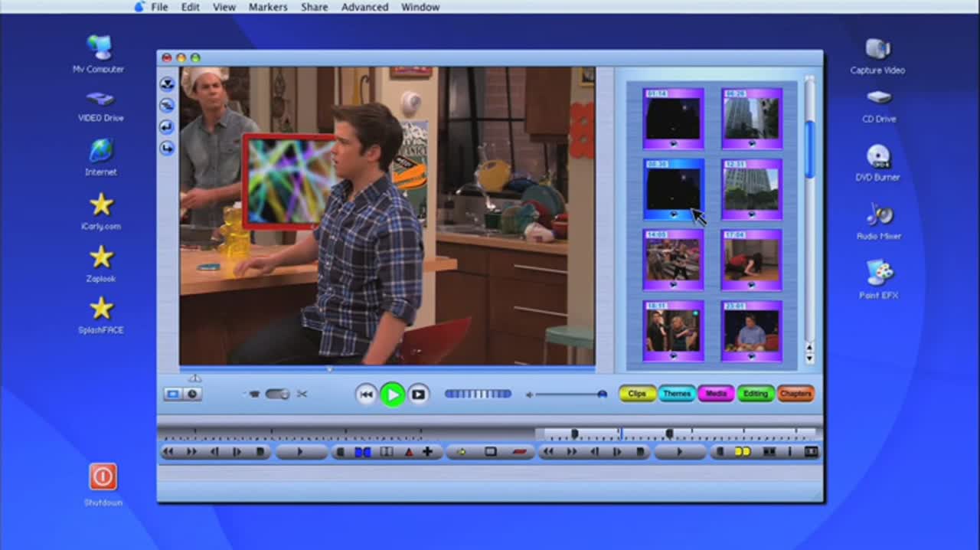Open the DVD Burner desktop icon

(878, 157)
